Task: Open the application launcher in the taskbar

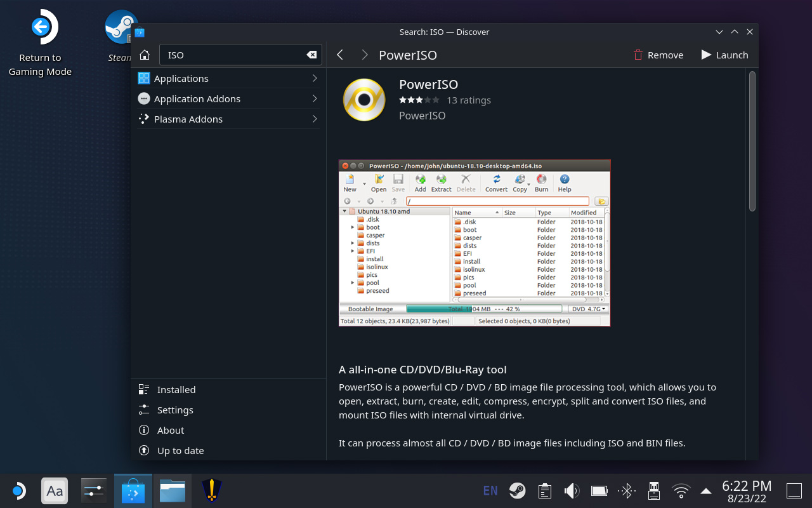Action: tap(18, 491)
